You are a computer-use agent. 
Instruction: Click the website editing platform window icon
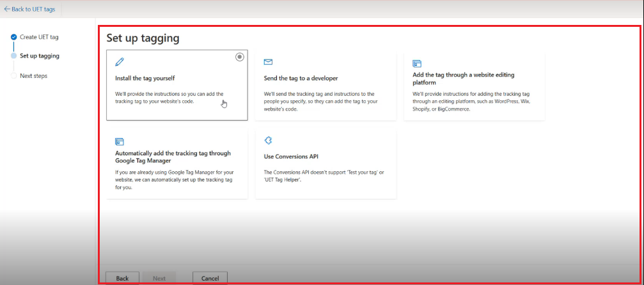[417, 64]
